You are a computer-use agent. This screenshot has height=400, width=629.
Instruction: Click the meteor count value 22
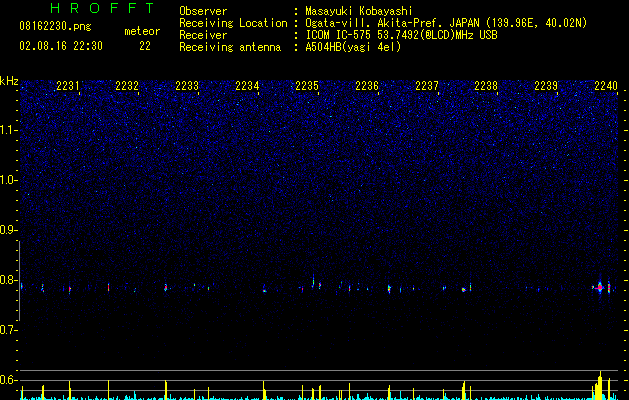145,46
